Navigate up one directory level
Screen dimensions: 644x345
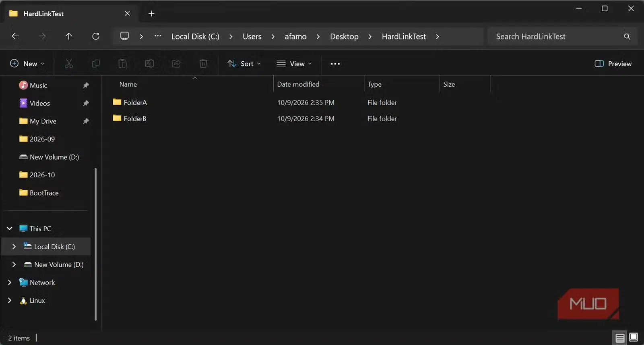pyautogui.click(x=69, y=36)
